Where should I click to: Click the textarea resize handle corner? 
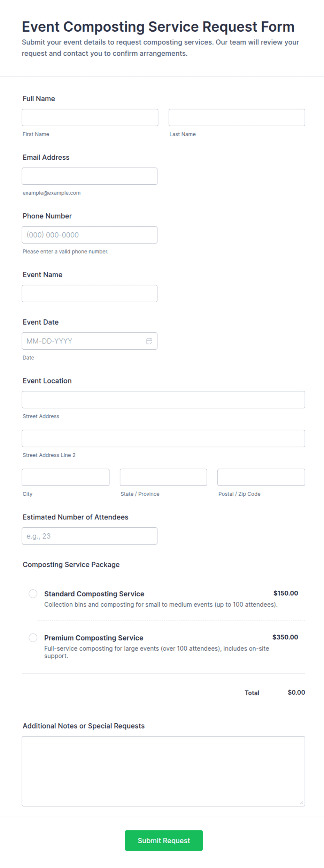pyautogui.click(x=301, y=803)
